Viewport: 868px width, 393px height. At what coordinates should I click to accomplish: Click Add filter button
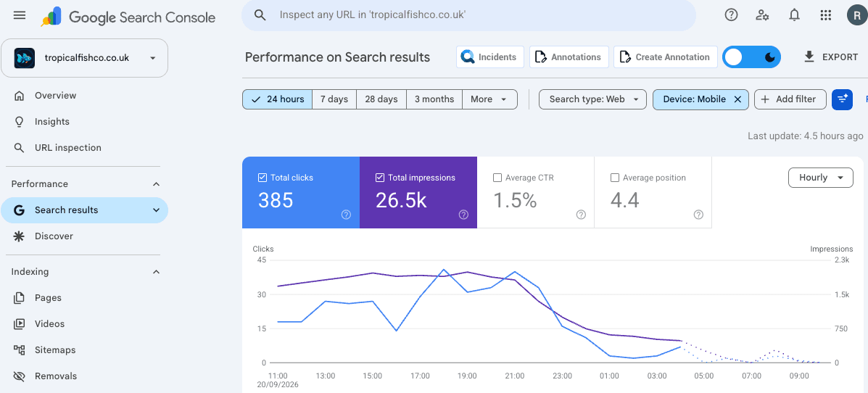(790, 99)
